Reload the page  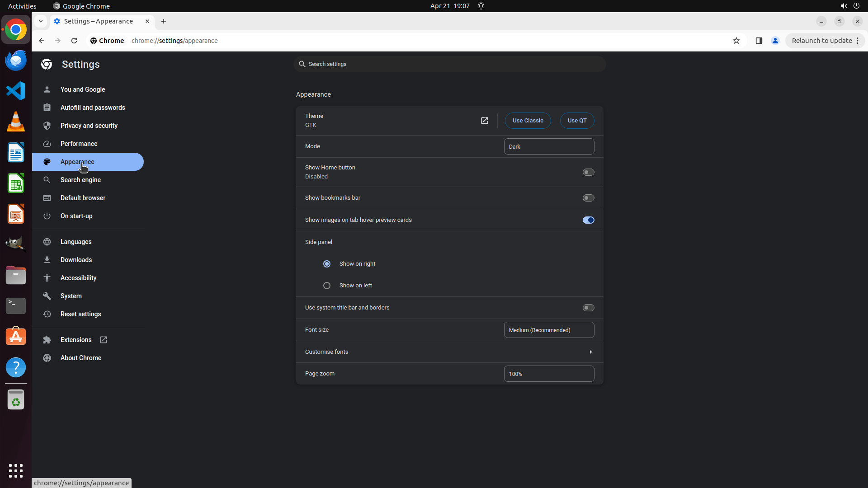[x=74, y=41]
